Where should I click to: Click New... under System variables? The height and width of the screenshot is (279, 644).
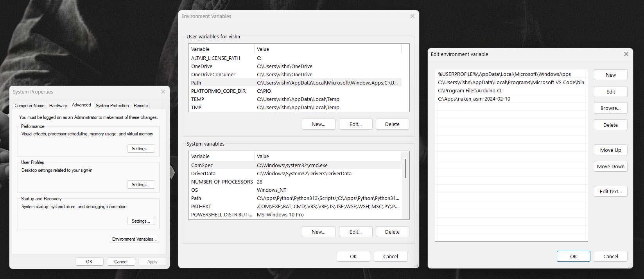click(x=318, y=232)
